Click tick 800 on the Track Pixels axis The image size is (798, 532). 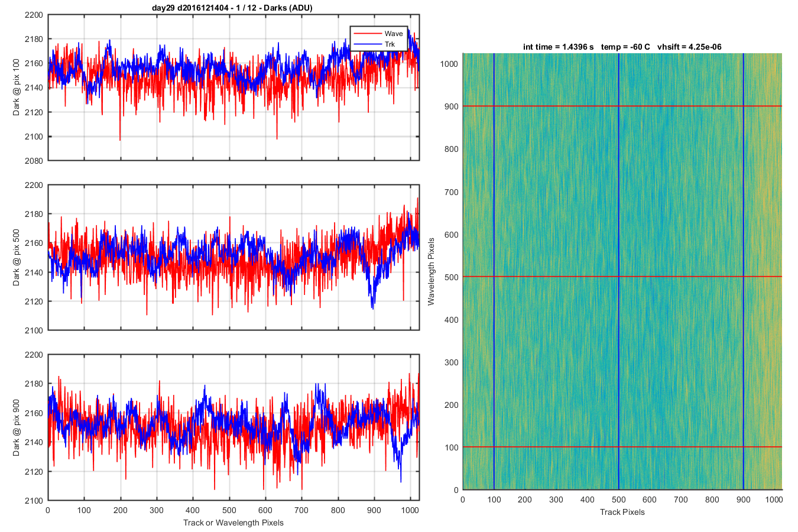click(x=712, y=499)
